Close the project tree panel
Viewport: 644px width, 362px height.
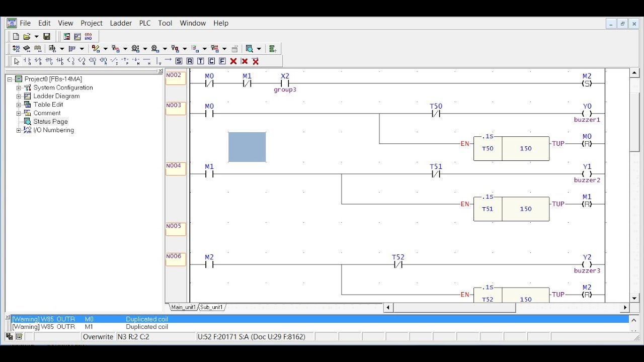(x=160, y=71)
